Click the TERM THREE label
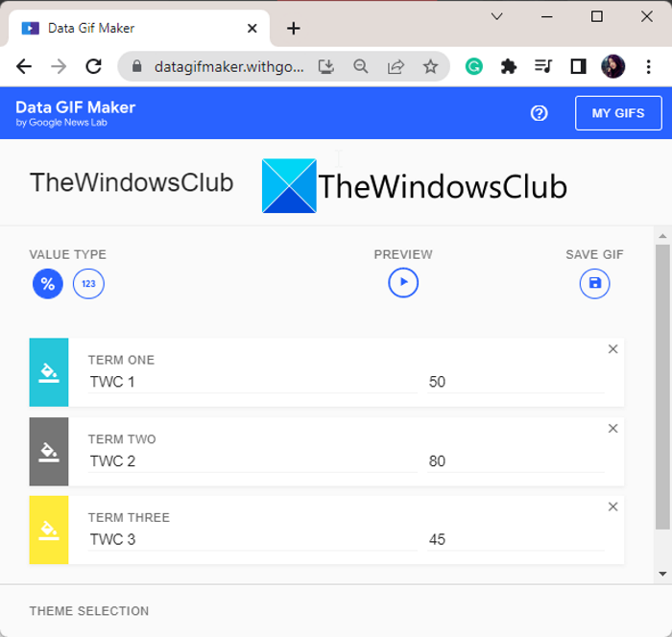672x637 pixels. click(129, 517)
